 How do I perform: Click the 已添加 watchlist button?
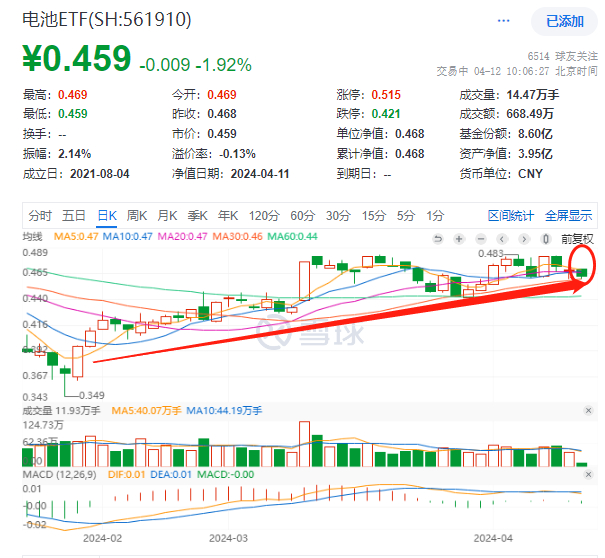(564, 21)
